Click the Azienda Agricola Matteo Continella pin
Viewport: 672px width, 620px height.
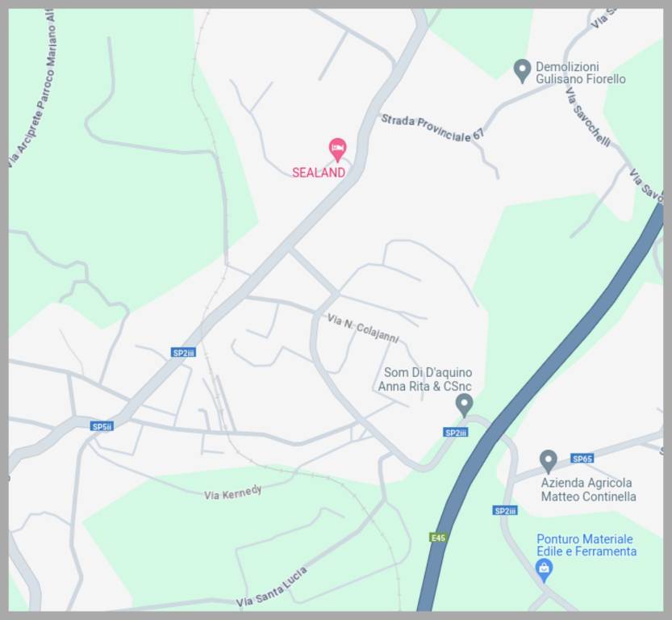point(548,461)
